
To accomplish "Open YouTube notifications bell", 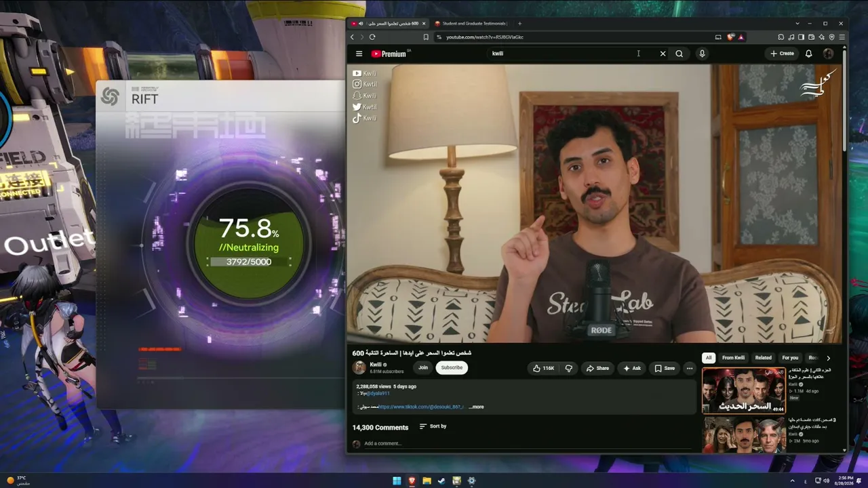I will tap(808, 54).
